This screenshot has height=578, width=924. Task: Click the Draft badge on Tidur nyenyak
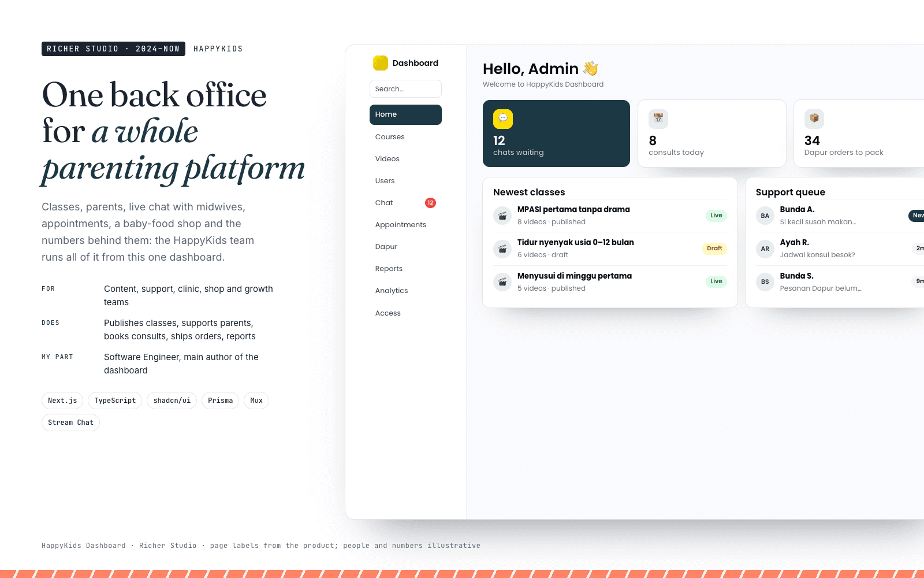714,249
